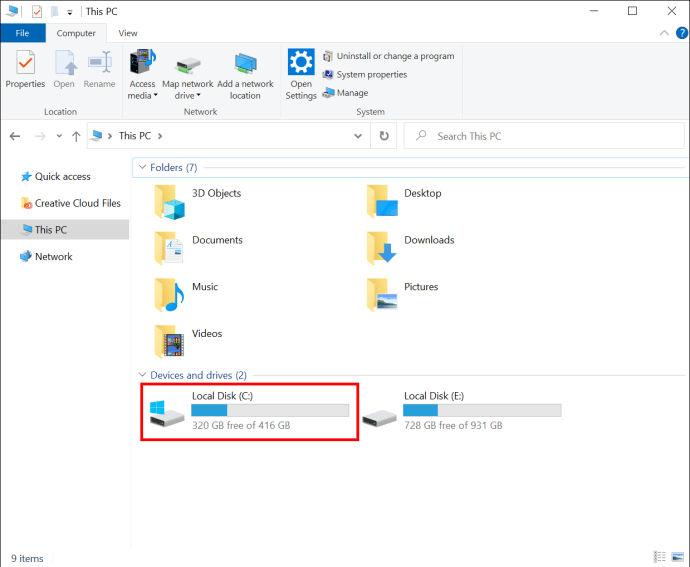Screen dimensions: 690x567
Task: Expand the chevron after This PC breadcrumb
Action: click(160, 136)
